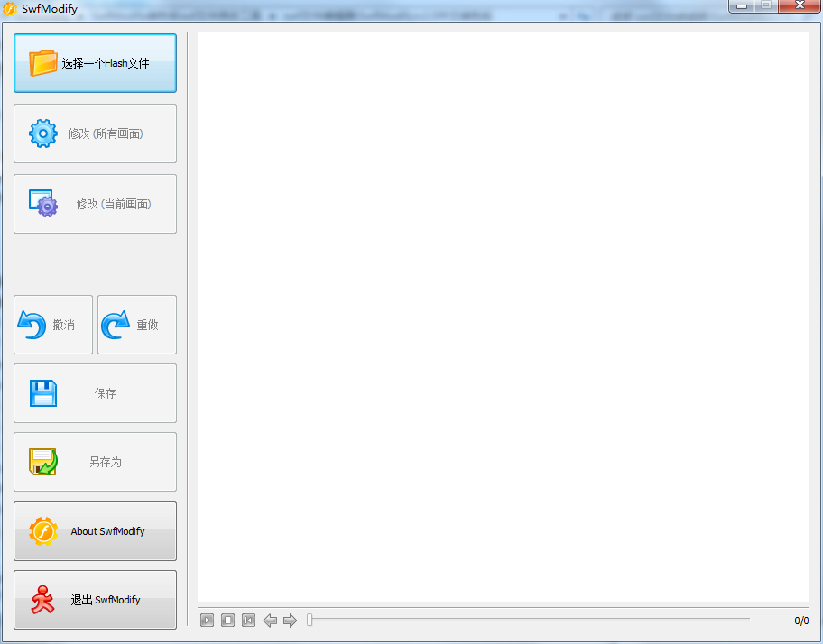823x644 pixels.
Task: Click the Flash logo icon on About SwfModify
Action: pos(42,530)
